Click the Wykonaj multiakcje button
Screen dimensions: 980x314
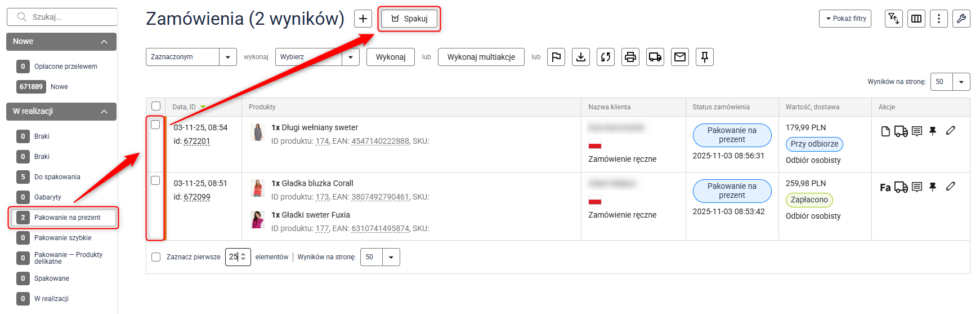point(481,57)
